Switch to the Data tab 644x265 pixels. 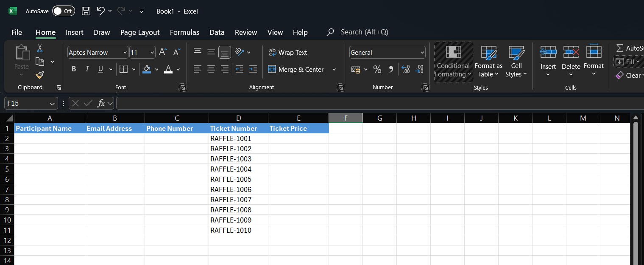tap(217, 32)
